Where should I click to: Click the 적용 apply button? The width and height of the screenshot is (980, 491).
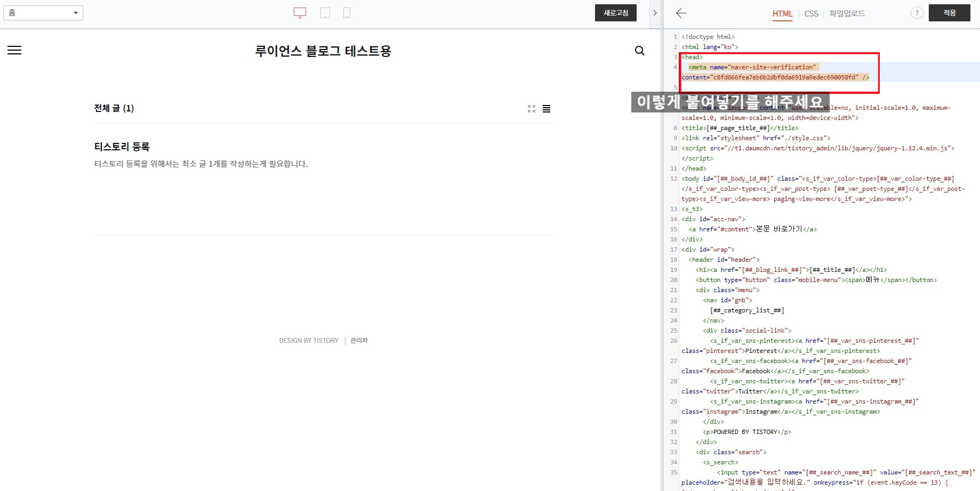(950, 13)
